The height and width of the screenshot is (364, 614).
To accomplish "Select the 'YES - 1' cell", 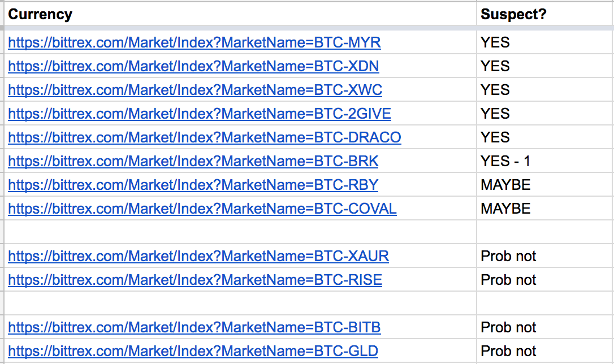I will pos(545,161).
